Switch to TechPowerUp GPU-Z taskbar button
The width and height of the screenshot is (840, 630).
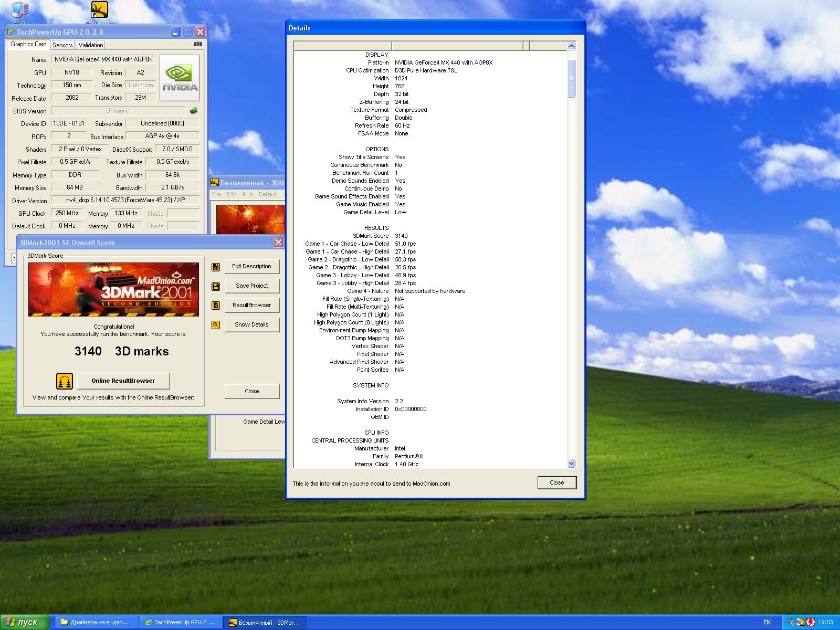(180, 622)
